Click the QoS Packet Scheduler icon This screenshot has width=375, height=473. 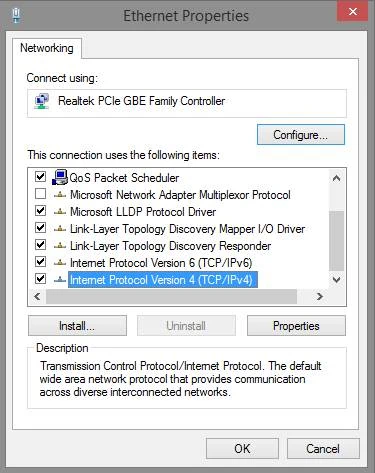[x=60, y=177]
